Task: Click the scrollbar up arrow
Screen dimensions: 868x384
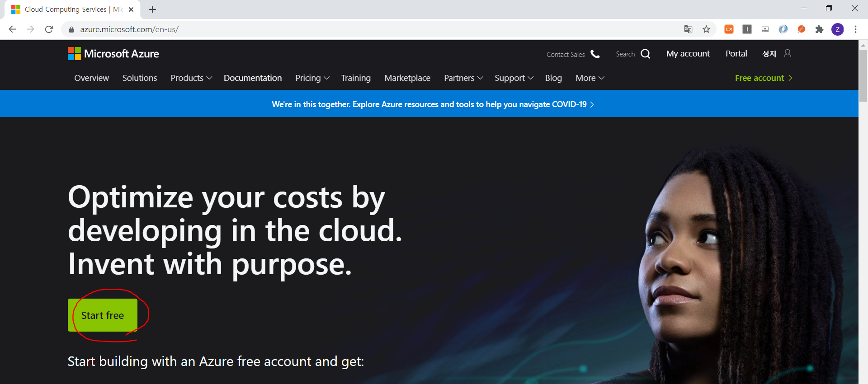Action: pos(863,45)
